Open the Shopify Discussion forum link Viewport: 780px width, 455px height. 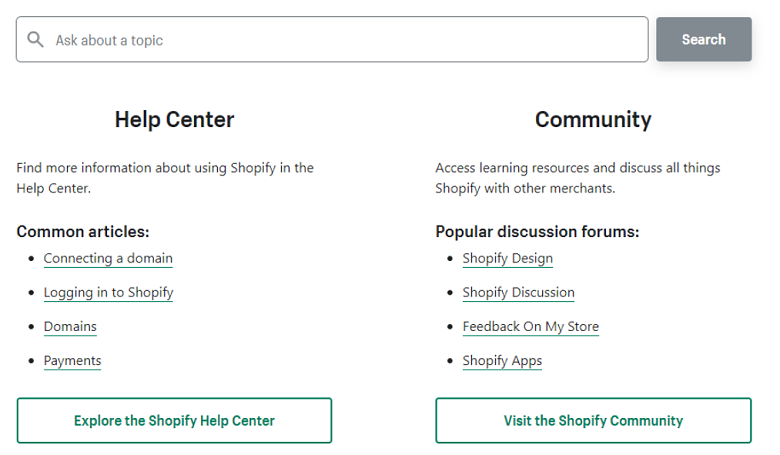click(x=518, y=292)
